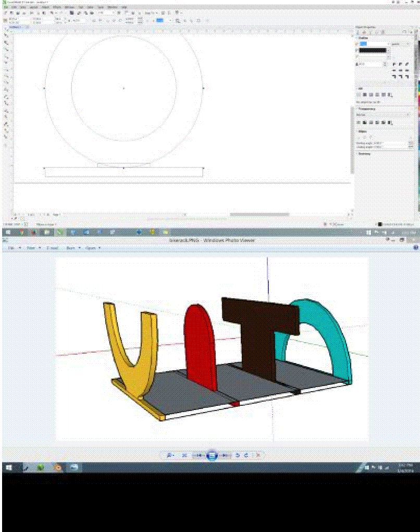Select the middle line cap button
The width and height of the screenshot is (420, 532).
(x=401, y=70)
